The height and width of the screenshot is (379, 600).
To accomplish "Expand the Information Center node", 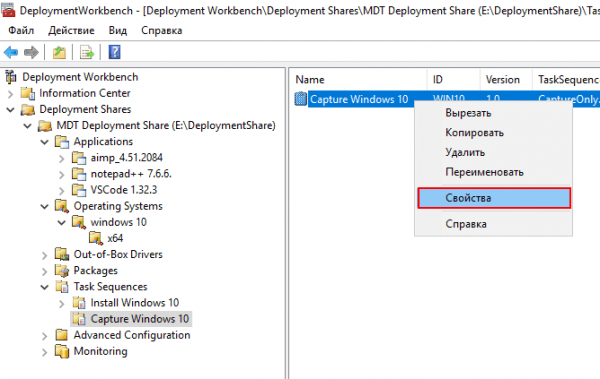I will (11, 94).
